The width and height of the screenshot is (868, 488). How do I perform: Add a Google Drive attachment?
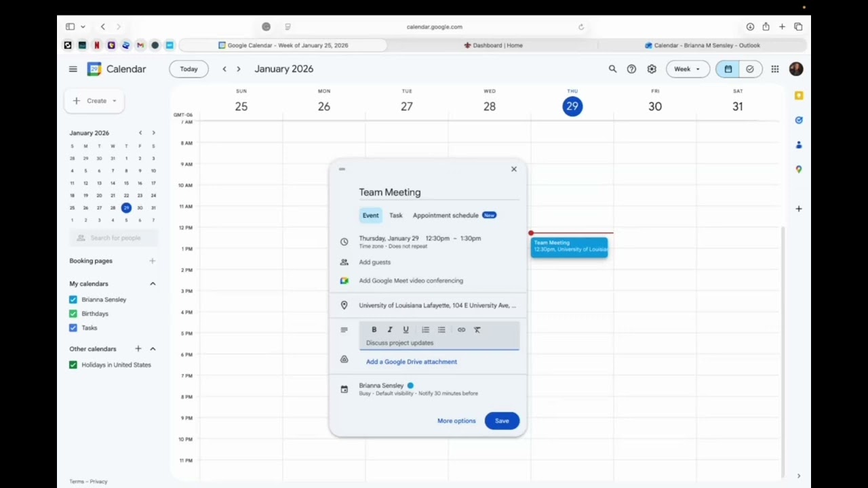[412, 362]
